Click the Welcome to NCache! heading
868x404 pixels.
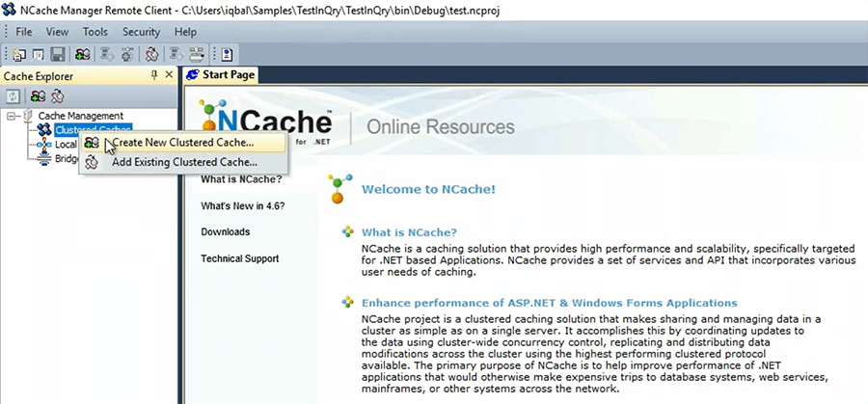pyautogui.click(x=428, y=189)
